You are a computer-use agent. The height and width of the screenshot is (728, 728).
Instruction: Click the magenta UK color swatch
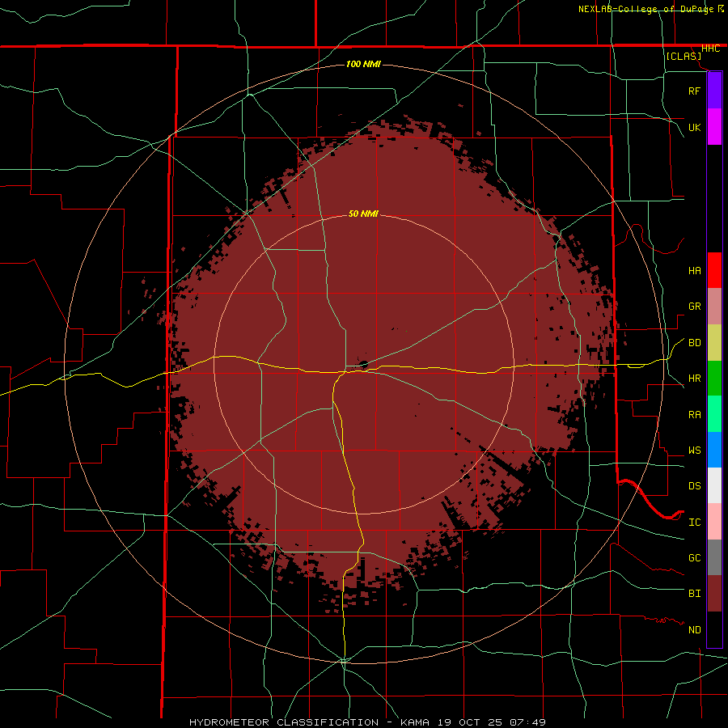[714, 127]
